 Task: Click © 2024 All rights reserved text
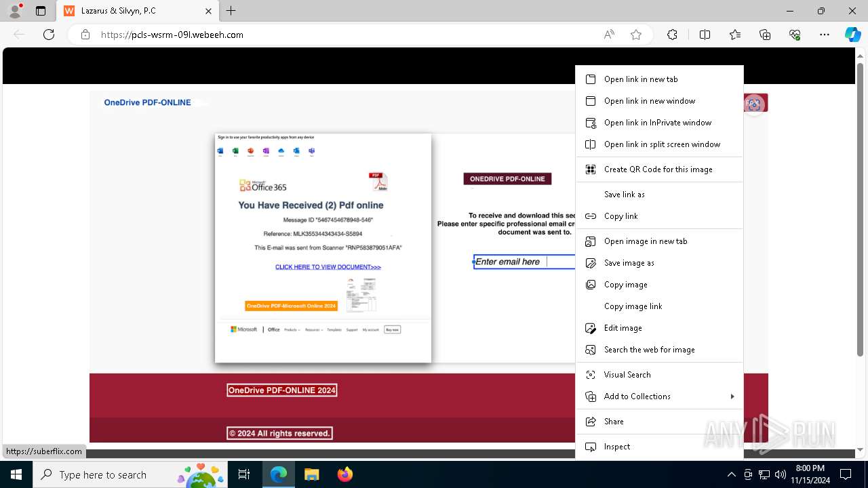280,433
